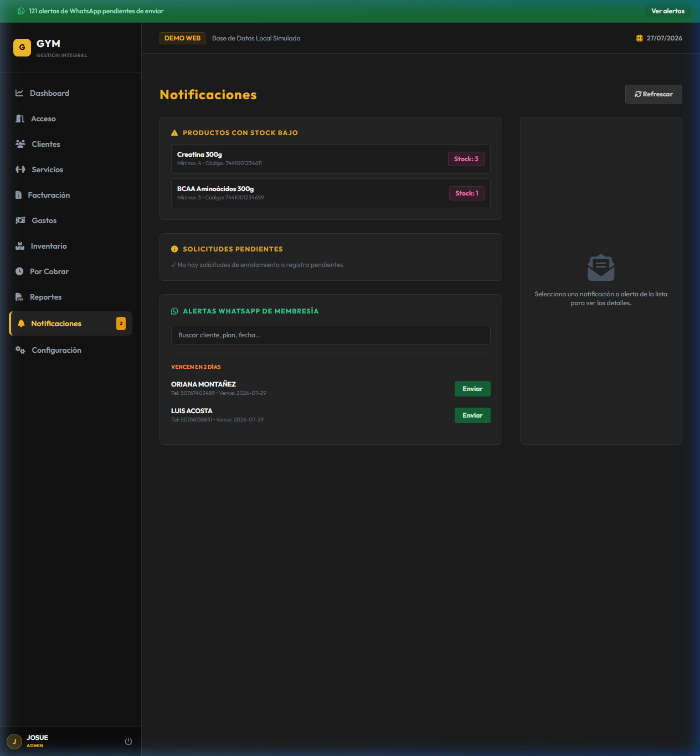700x756 pixels.
Task: Click the calendar icon beside the date
Action: click(640, 38)
